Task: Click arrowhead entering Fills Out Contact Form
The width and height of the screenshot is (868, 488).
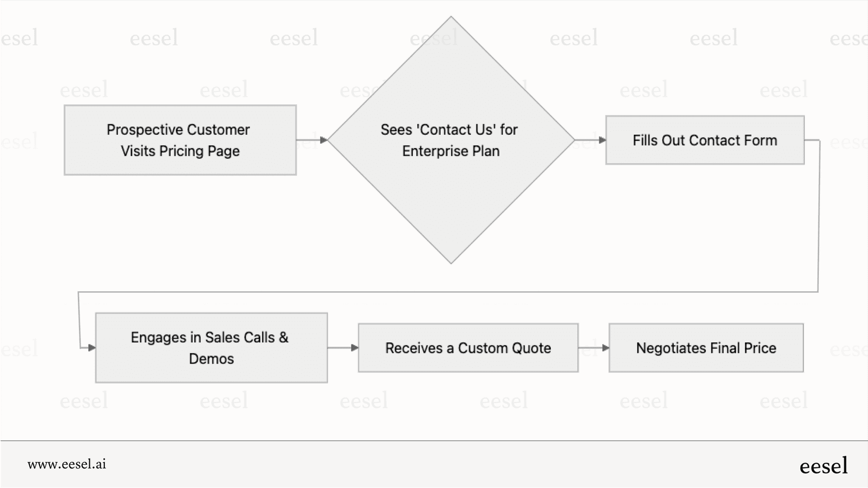Action: tap(602, 140)
